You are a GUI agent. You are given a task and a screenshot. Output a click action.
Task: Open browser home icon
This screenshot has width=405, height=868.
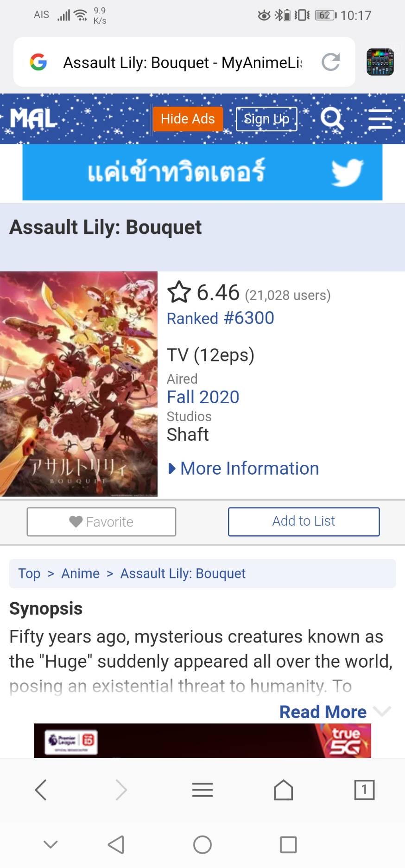pyautogui.click(x=283, y=790)
